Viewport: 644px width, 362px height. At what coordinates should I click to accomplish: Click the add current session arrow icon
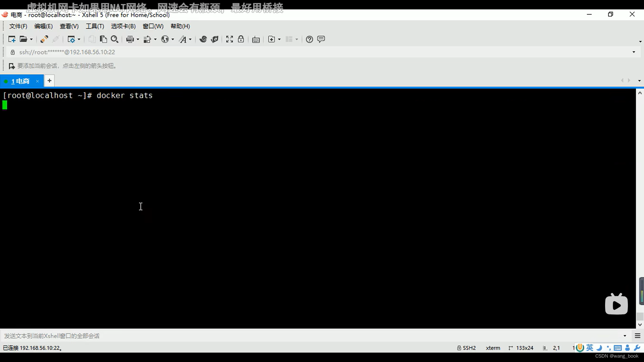pyautogui.click(x=12, y=66)
